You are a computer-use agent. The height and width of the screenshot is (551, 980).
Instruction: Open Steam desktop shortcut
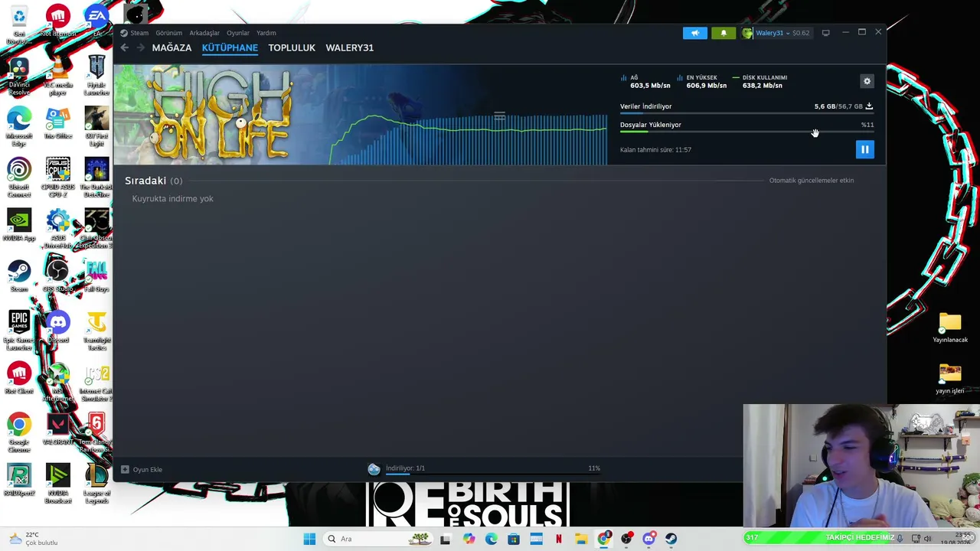pyautogui.click(x=19, y=277)
